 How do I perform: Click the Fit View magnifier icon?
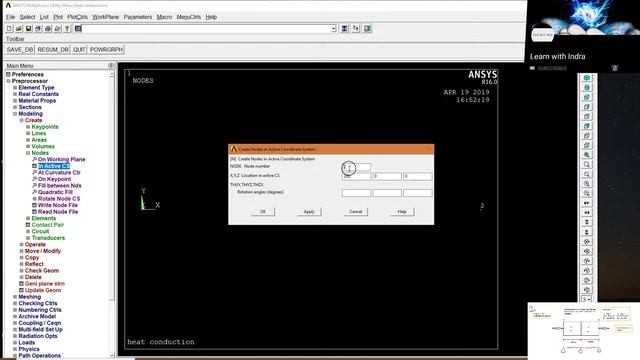click(587, 155)
